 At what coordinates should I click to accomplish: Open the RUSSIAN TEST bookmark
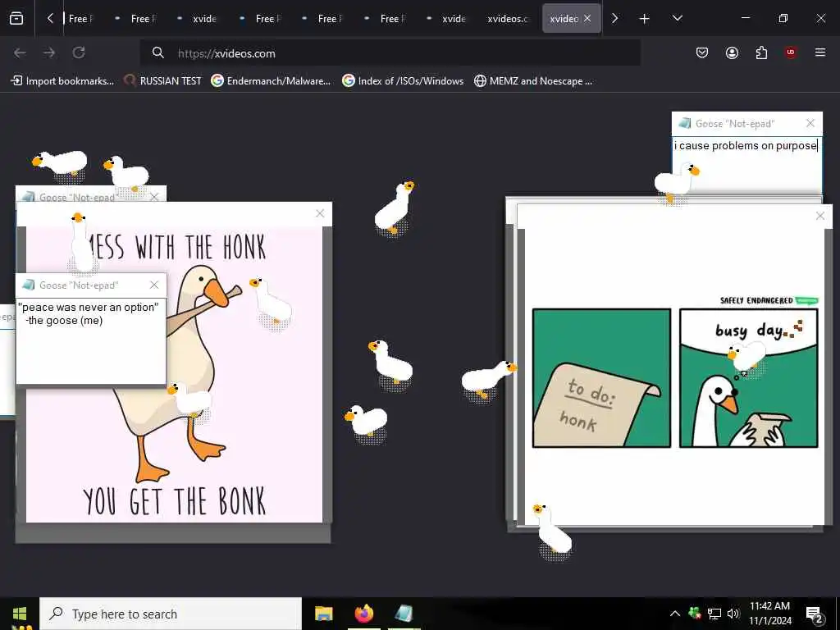(162, 81)
